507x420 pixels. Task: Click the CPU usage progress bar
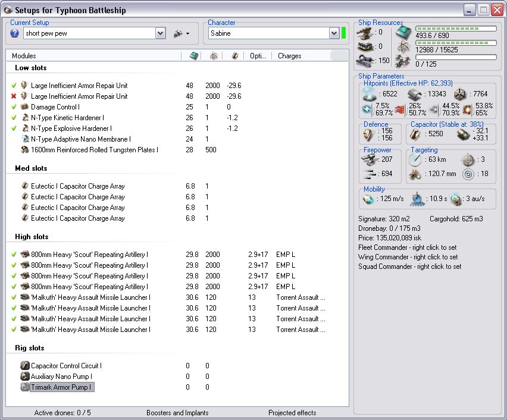pos(456,29)
